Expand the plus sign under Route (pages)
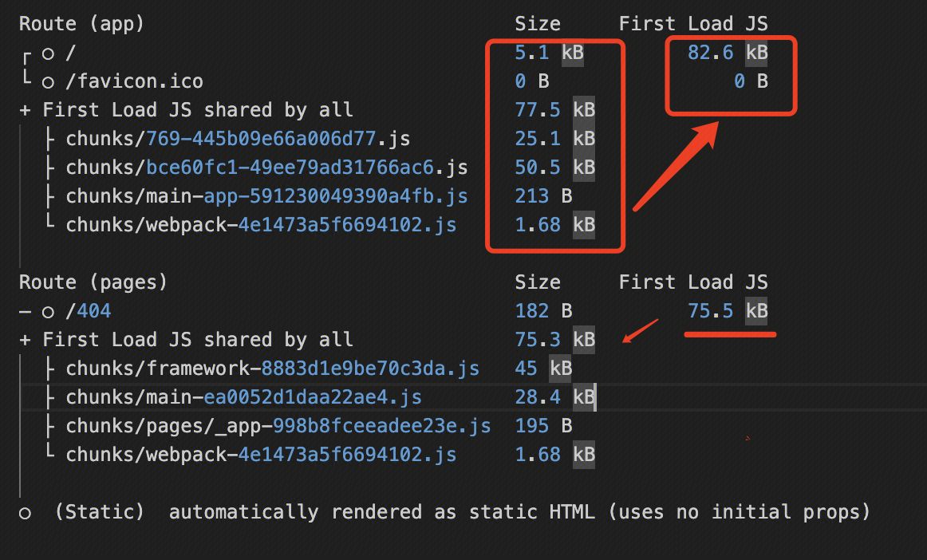927x560 pixels. (25, 340)
